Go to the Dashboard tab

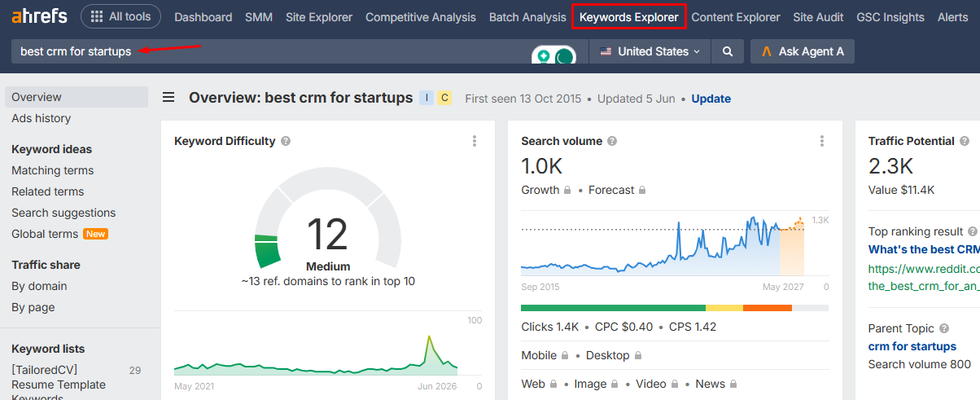(203, 17)
